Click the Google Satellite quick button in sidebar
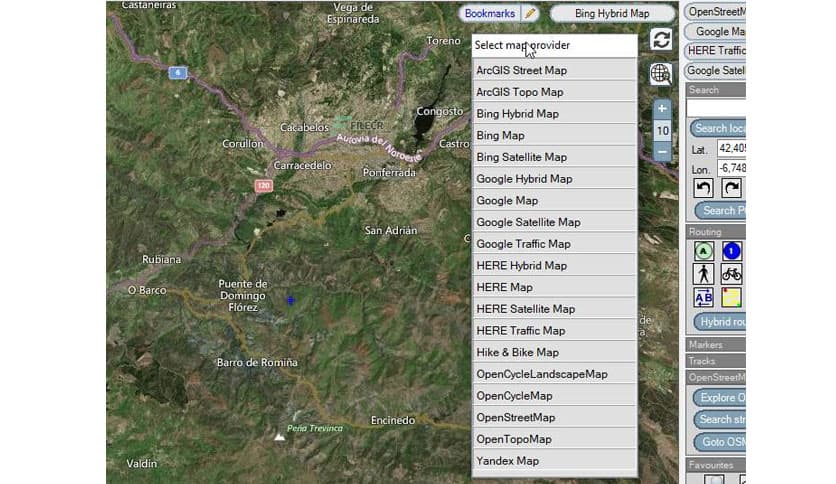 click(x=715, y=70)
